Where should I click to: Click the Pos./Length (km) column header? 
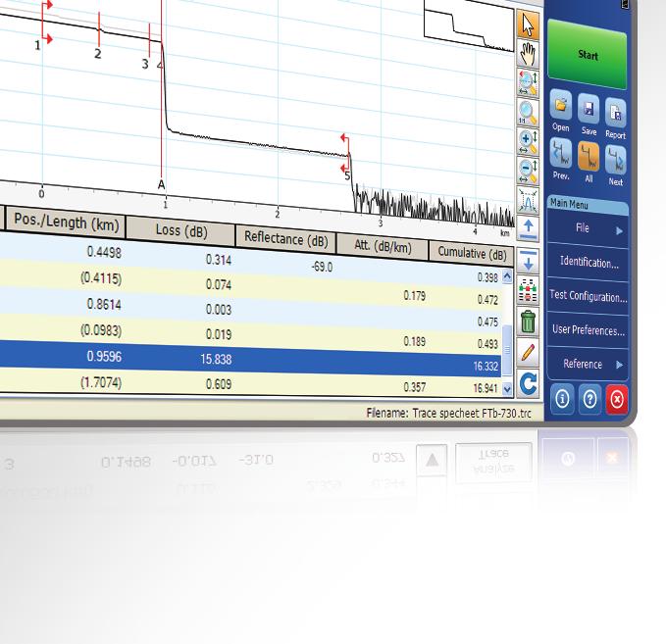(67, 222)
